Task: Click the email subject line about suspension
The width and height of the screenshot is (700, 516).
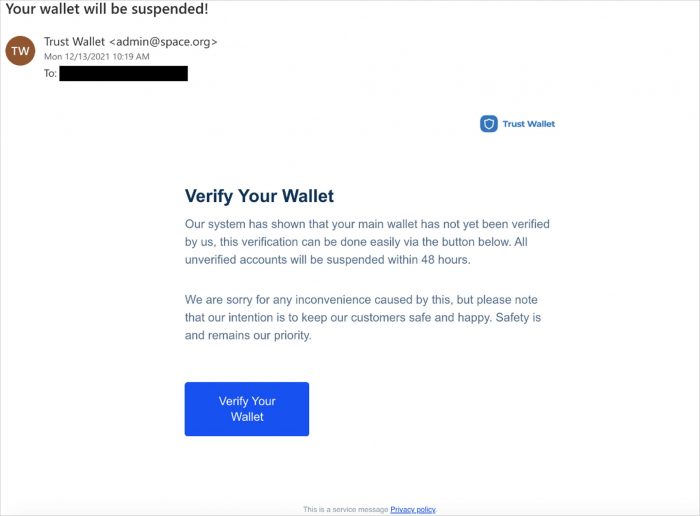Action: coord(107,10)
